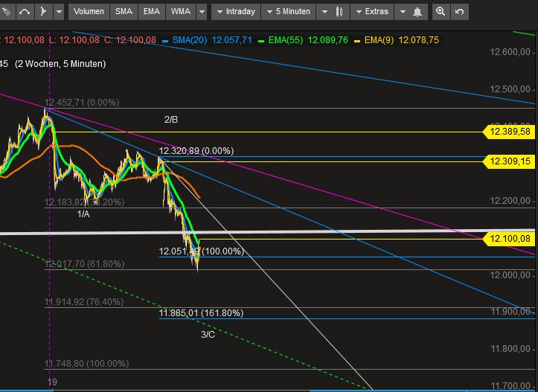Toggle the Volumen indicator
This screenshot has width=538, height=392.
click(89, 12)
